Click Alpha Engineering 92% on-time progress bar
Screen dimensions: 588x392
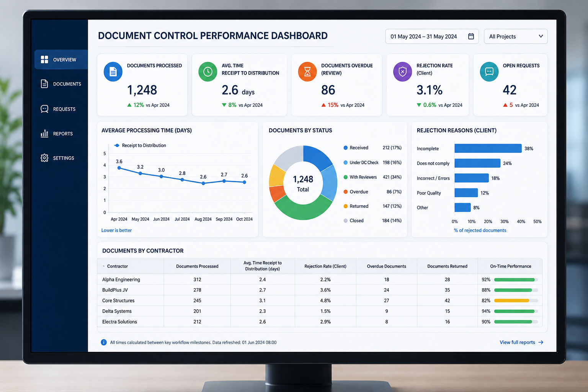(x=516, y=279)
